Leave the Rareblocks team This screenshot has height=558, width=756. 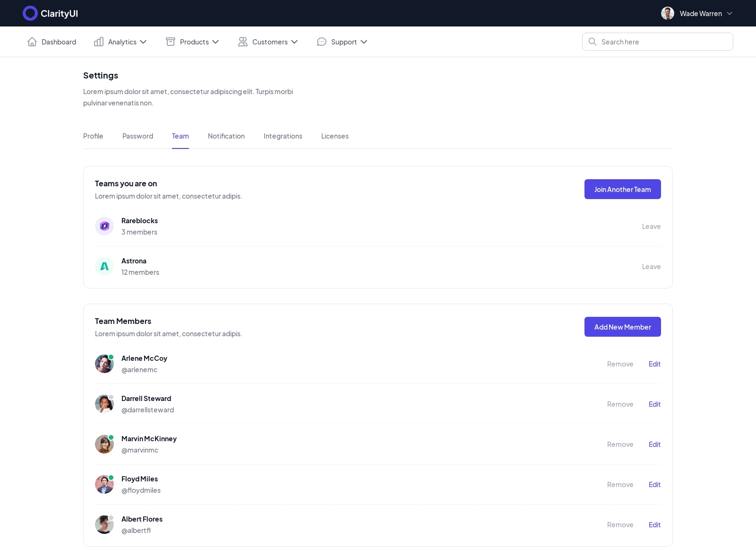651,227
